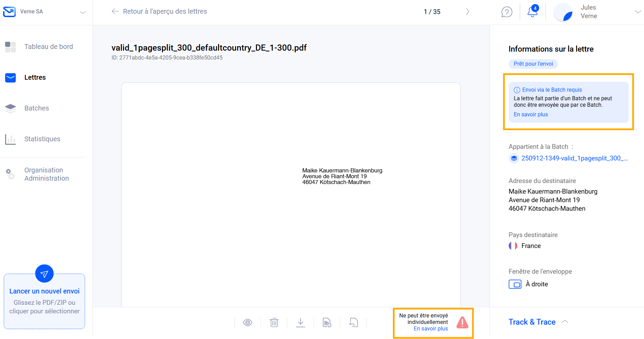Image resolution: width=644 pixels, height=339 pixels.
Task: Delete the letter with trash icon
Action: [274, 323]
